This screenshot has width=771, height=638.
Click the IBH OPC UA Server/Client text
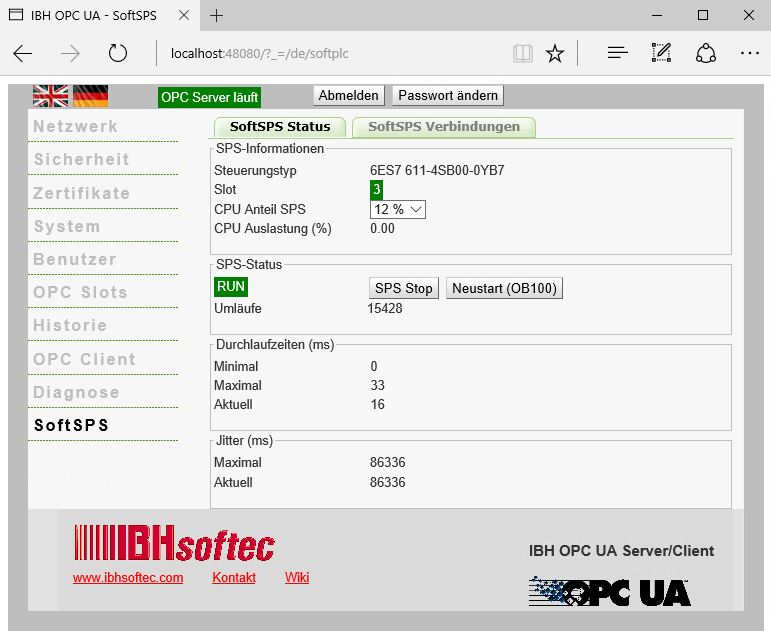pos(622,551)
